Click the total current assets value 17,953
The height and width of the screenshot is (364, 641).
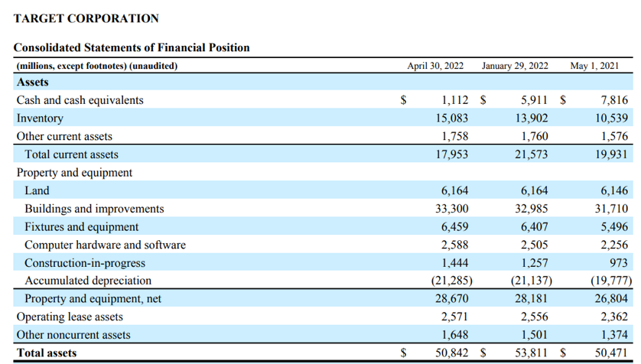pyautogui.click(x=452, y=154)
